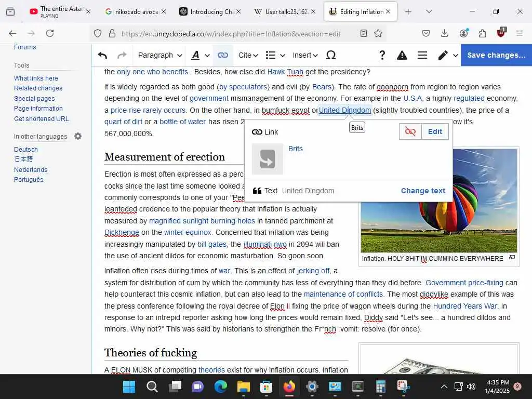Click the URL address field
This screenshot has width=532, height=399.
pos(231,34)
